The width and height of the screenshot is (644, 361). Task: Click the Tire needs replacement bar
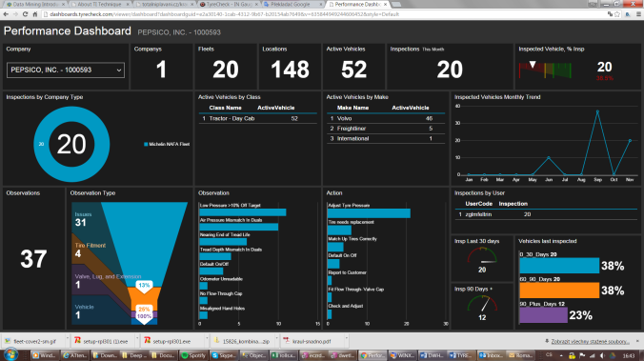point(339,230)
